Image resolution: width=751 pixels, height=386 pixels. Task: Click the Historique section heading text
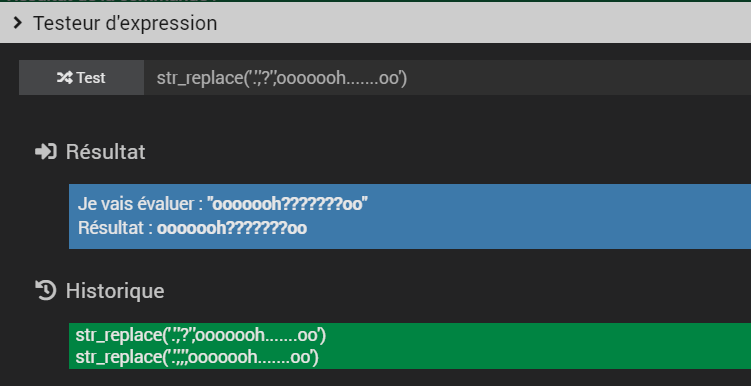[x=115, y=291]
